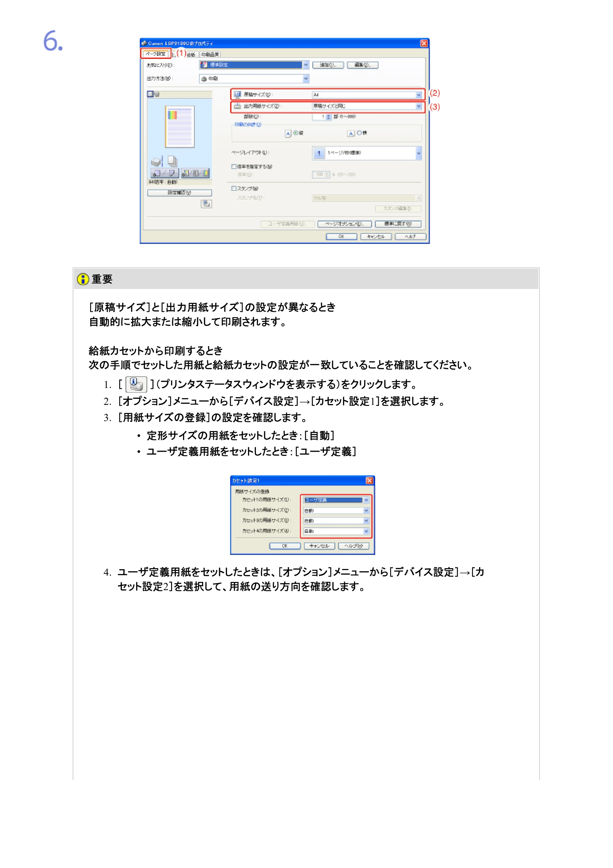Enable the 倍率を指定する checkbox
Viewport: 613px width, 868px height.
[234, 166]
